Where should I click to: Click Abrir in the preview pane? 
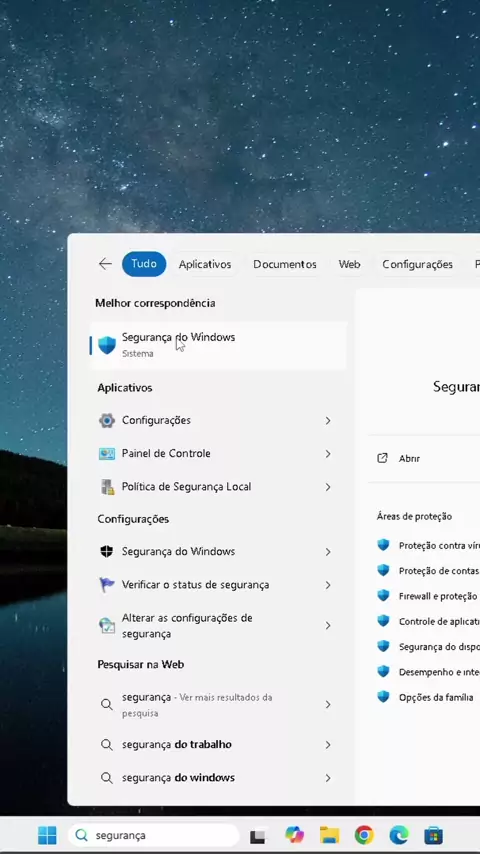click(409, 459)
